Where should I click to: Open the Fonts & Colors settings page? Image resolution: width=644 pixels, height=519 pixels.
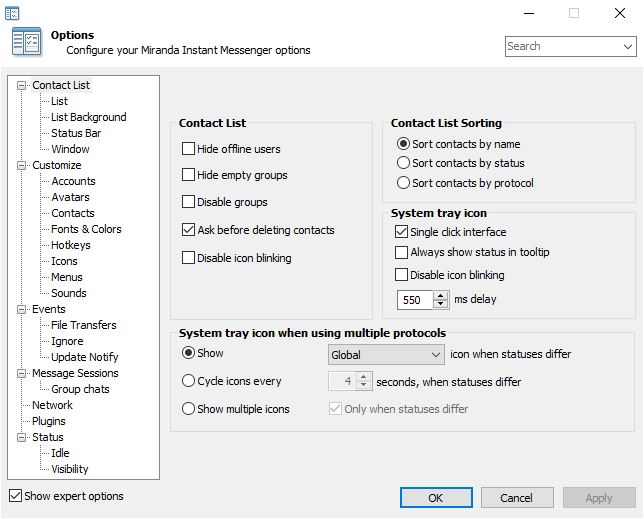[x=86, y=229]
